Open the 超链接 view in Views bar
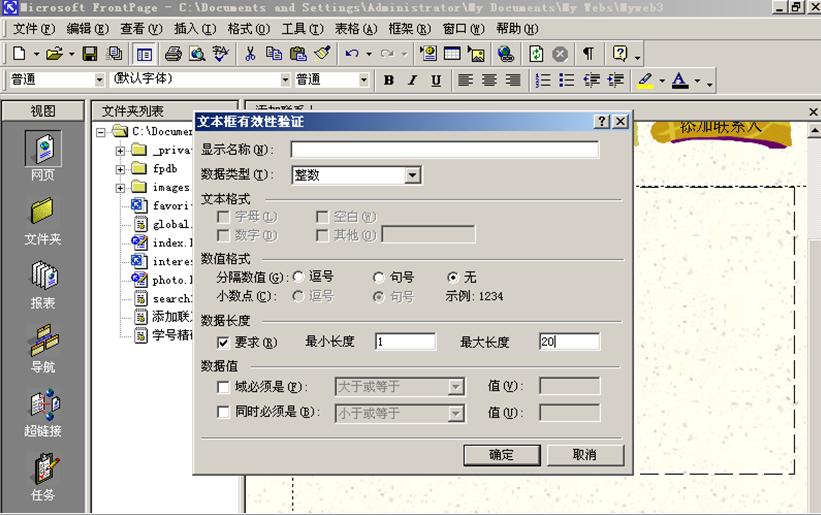The width and height of the screenshot is (821, 515). [x=43, y=413]
